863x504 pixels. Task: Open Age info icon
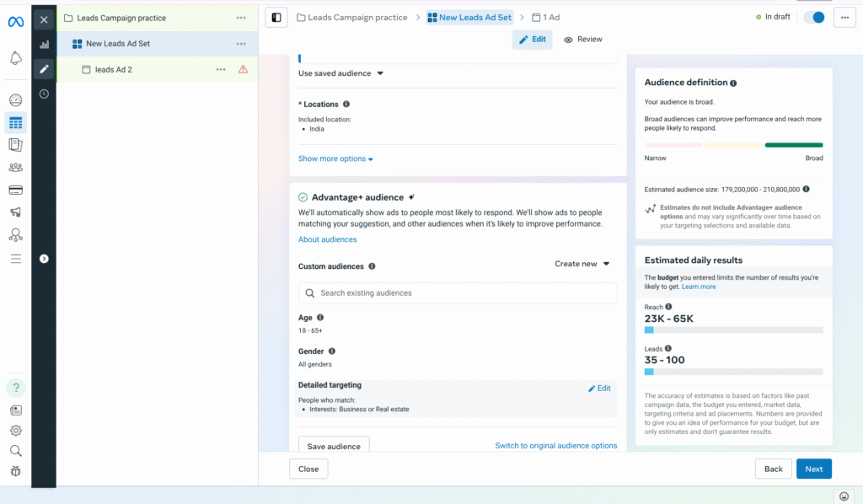[320, 318]
